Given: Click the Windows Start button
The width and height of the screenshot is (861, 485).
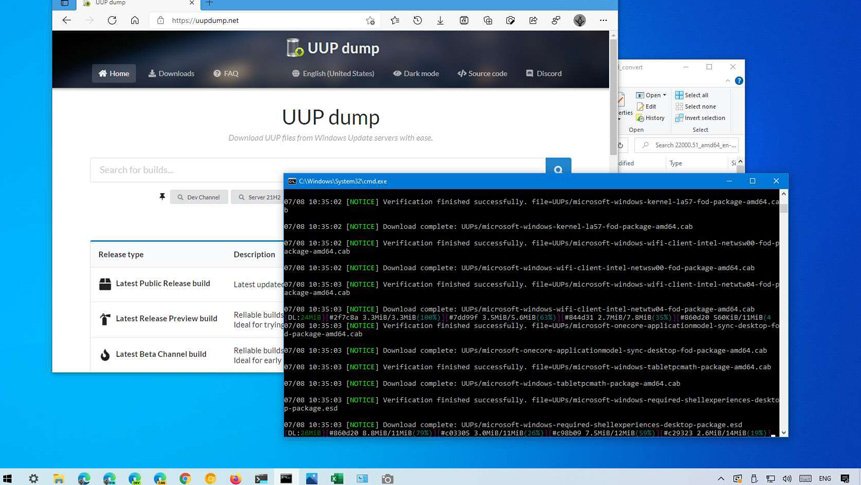Looking at the screenshot, I should pos(10,478).
